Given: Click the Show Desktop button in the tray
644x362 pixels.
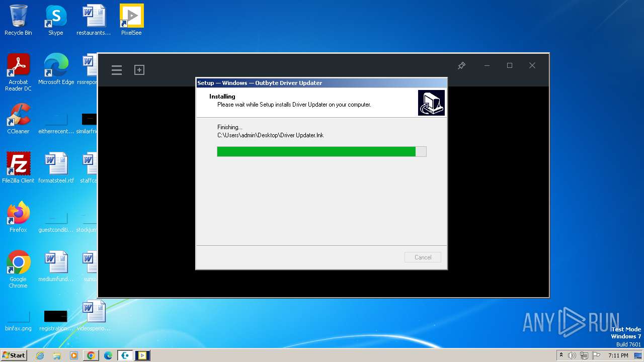Looking at the screenshot, I should pos(638,355).
